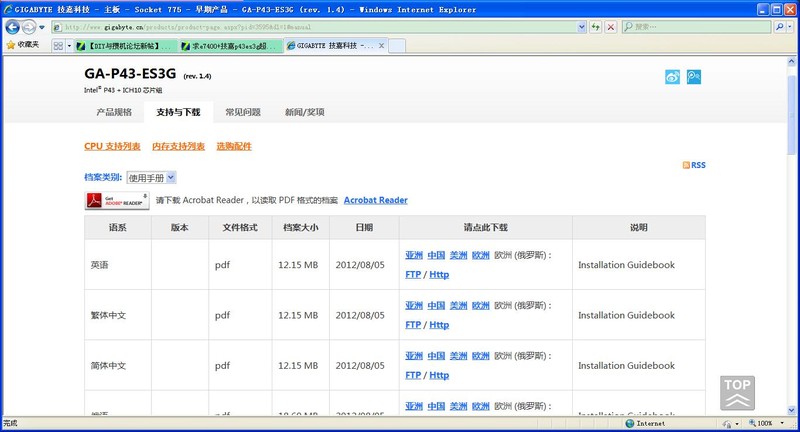Close the GIGABYTE 技嘉科技 tab
The image size is (800, 432).
[x=381, y=45]
